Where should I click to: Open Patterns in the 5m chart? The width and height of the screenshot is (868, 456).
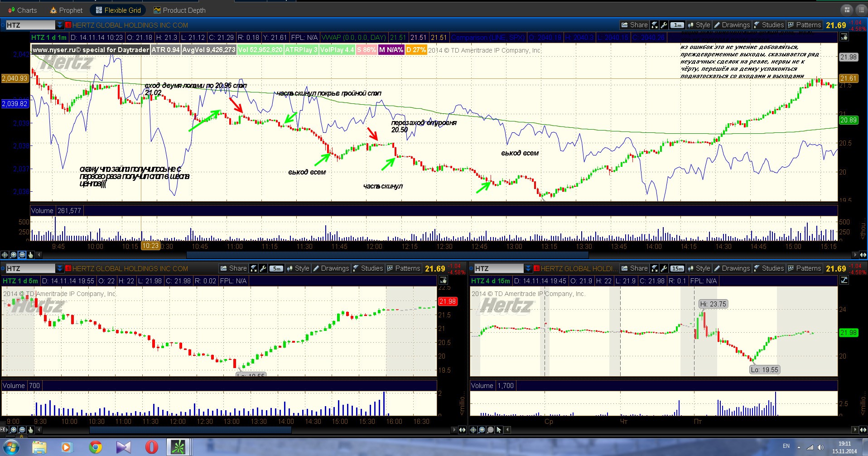(x=403, y=268)
